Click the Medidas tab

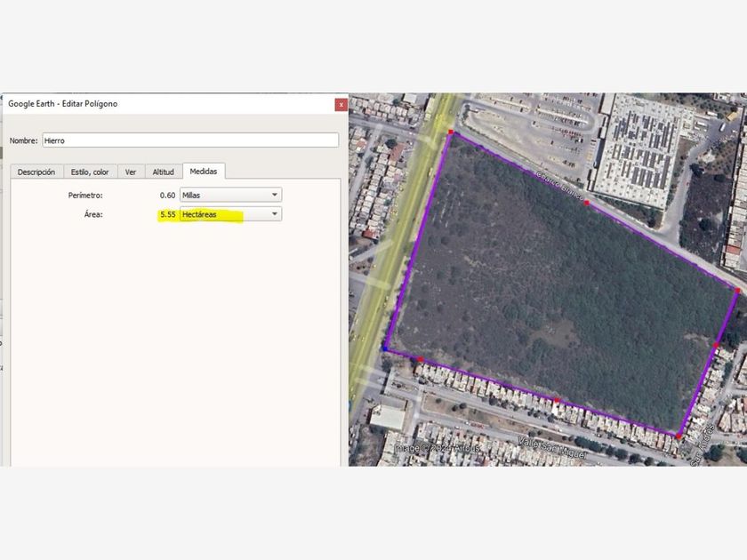pos(204,171)
